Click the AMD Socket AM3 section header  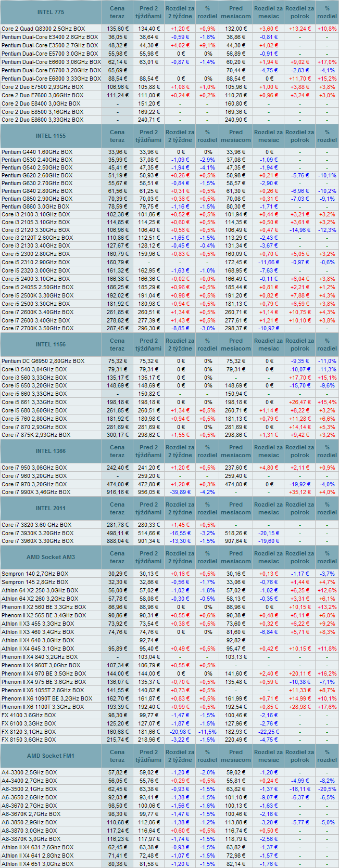tap(51, 557)
